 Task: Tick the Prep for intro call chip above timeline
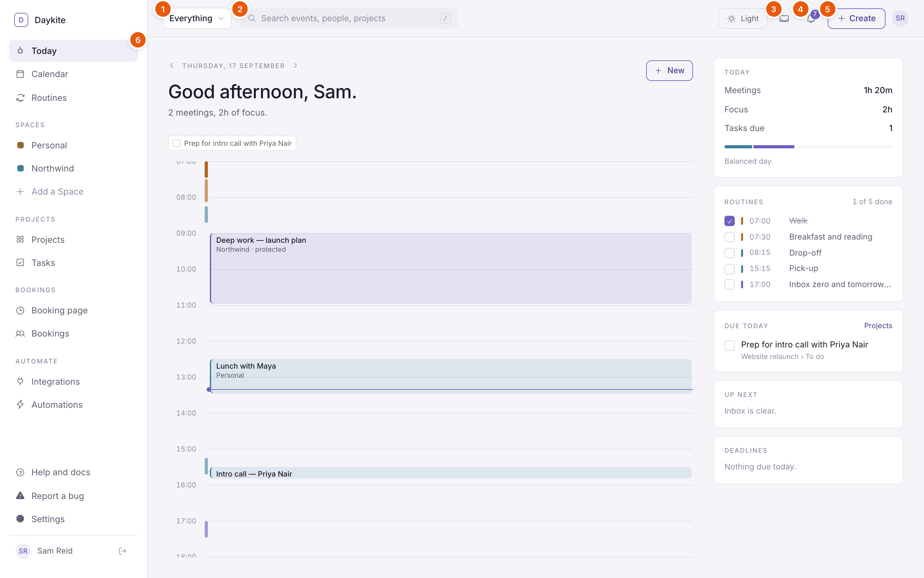(176, 143)
